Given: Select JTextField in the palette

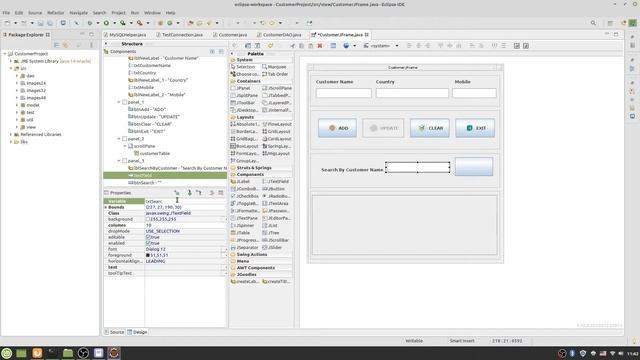Looking at the screenshot, I should [x=276, y=182].
